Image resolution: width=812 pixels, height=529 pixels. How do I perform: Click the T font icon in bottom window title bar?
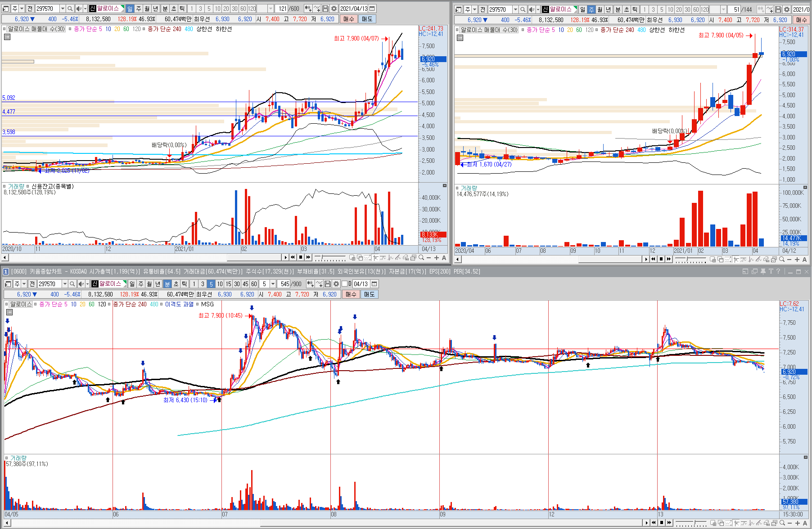[x=771, y=271]
